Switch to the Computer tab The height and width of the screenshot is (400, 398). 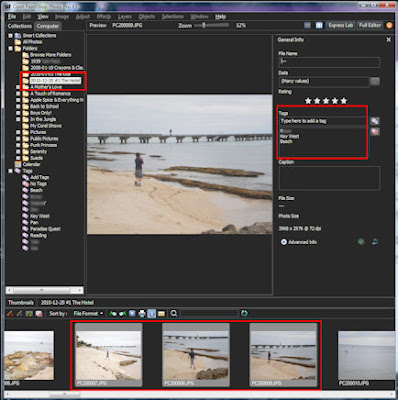tap(48, 26)
